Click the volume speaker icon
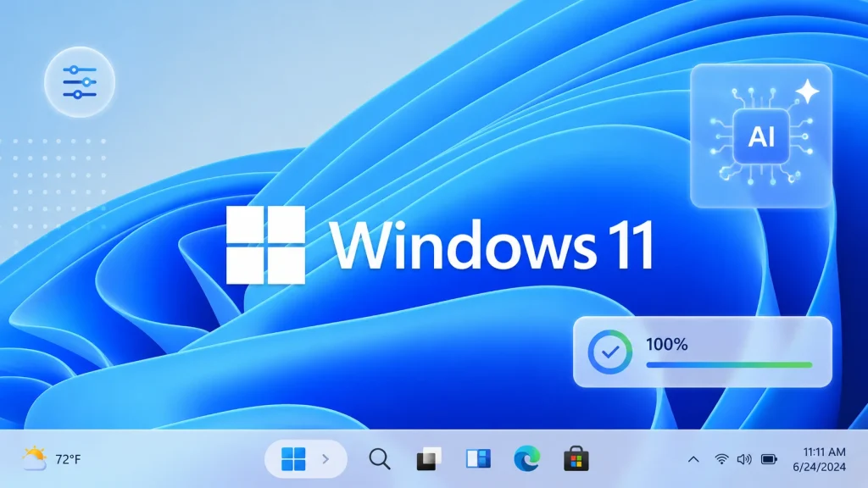868x488 pixels. click(744, 458)
